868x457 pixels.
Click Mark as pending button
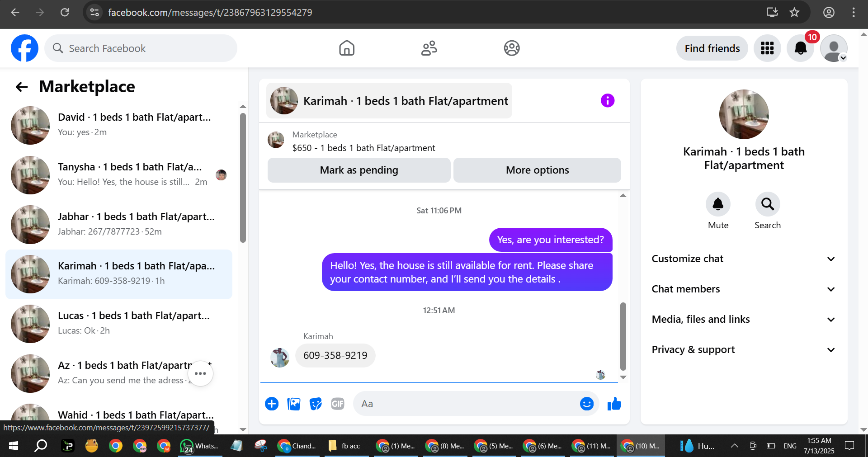pos(359,170)
